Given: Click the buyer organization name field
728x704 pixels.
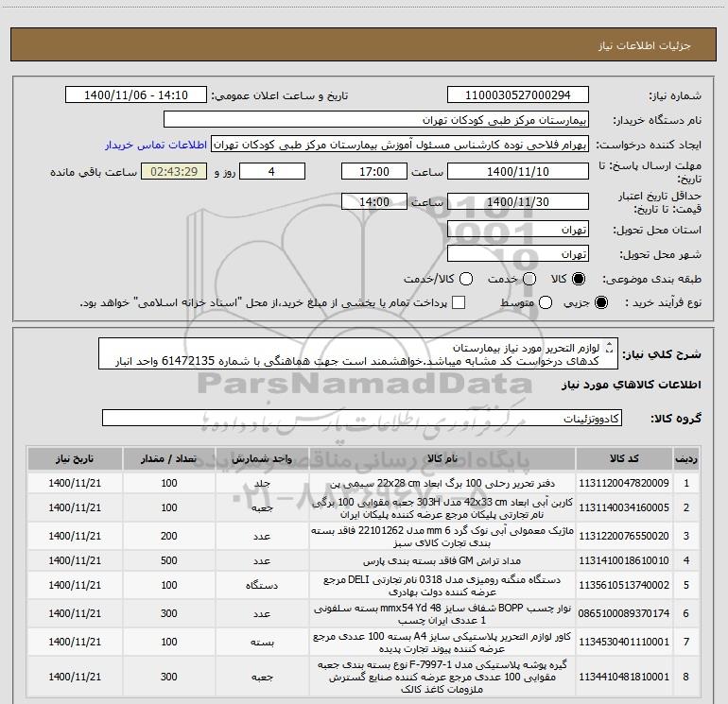Looking at the screenshot, I should 376,120.
